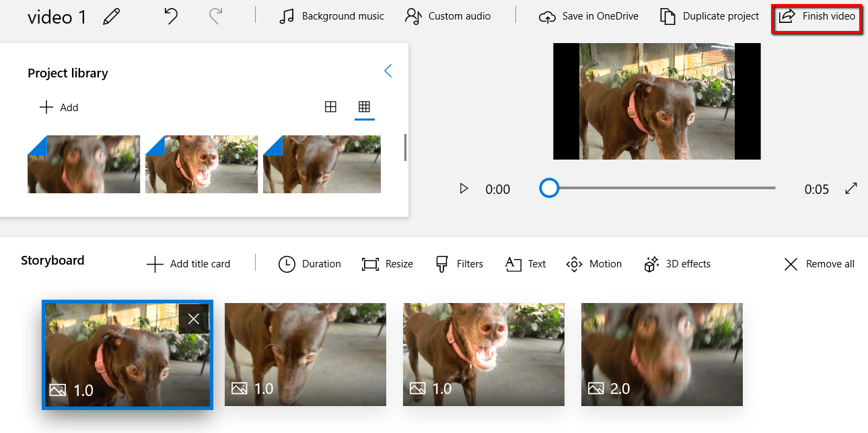Open Duration options for selected clip

[x=310, y=264]
